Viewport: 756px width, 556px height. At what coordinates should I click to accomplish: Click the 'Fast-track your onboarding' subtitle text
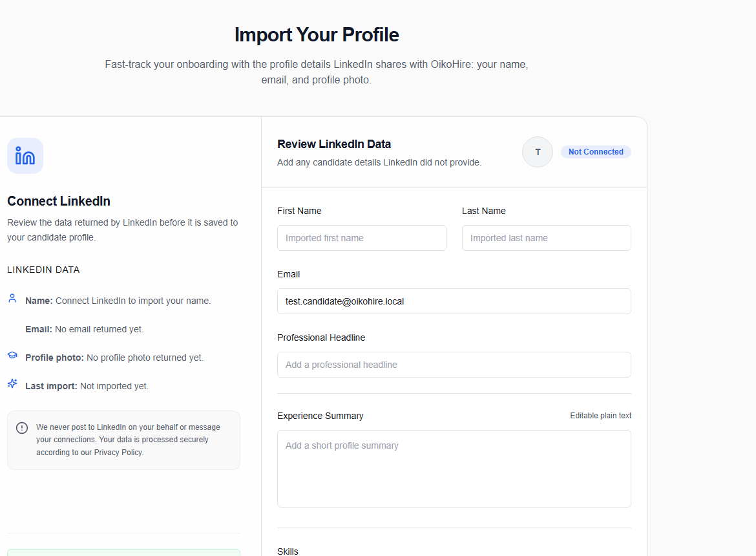tap(317, 72)
